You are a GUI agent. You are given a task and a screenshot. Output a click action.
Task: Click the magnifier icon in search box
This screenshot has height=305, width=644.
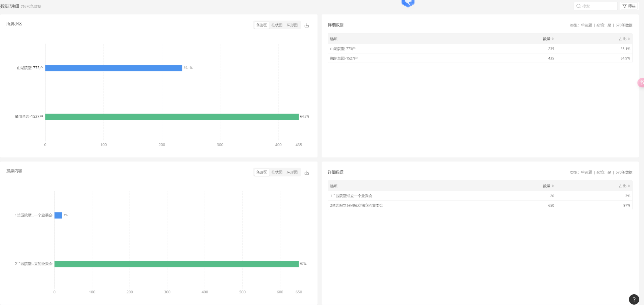click(578, 6)
